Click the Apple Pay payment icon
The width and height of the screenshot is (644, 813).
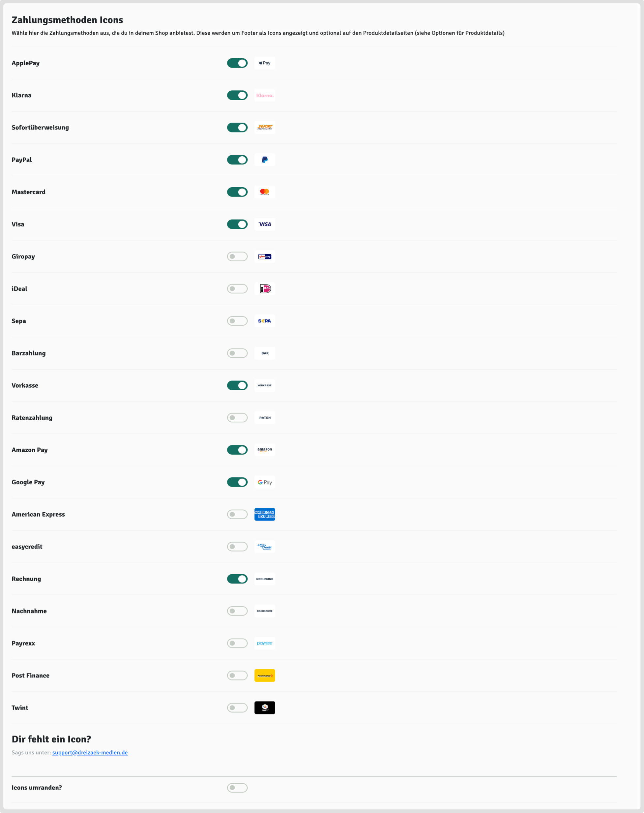click(x=264, y=63)
